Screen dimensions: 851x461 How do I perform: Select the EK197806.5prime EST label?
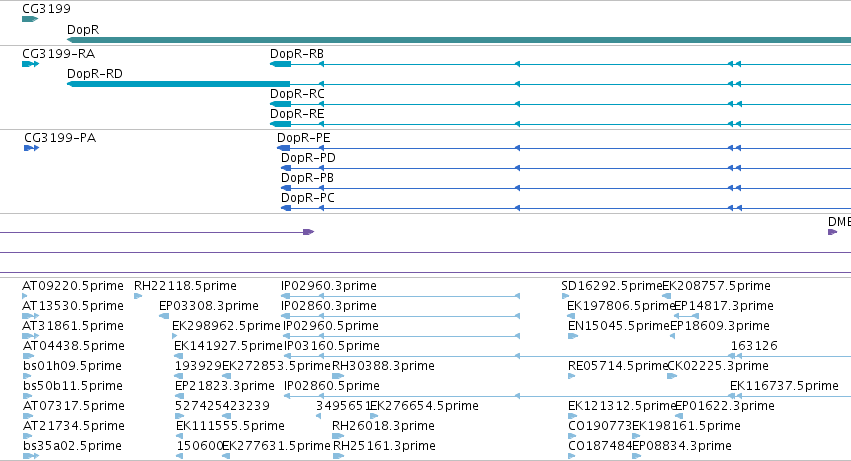(620, 306)
